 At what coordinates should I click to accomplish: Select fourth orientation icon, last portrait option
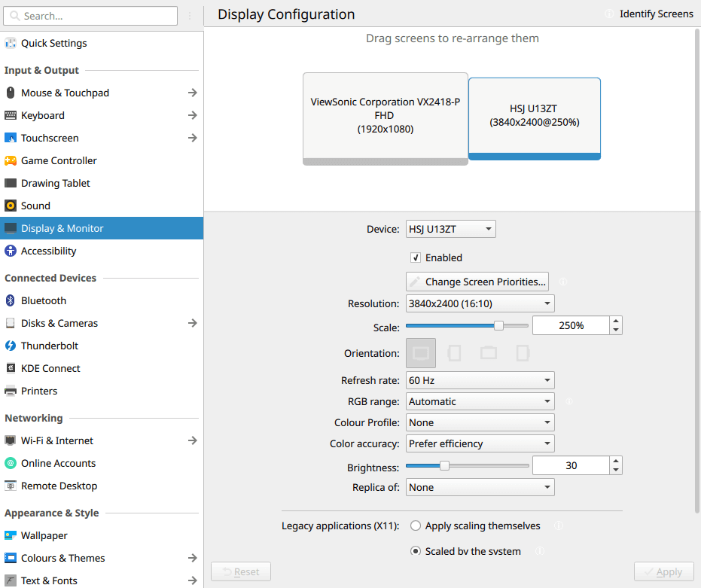[523, 353]
